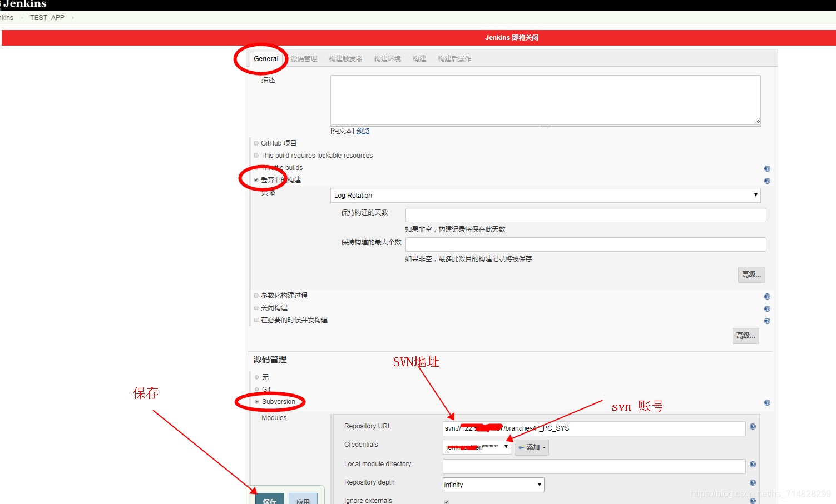The height and width of the screenshot is (504, 836).
Task: Open the Repository depth infinity dropdown
Action: (x=493, y=485)
